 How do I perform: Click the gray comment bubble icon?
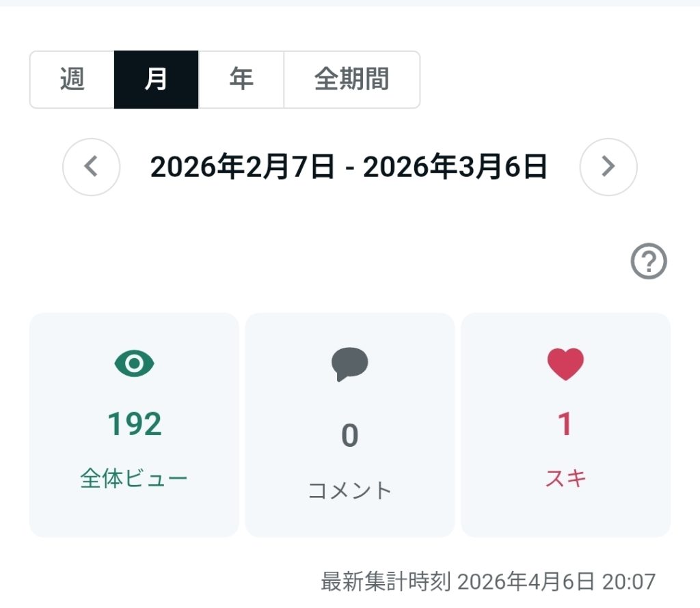[x=349, y=364]
